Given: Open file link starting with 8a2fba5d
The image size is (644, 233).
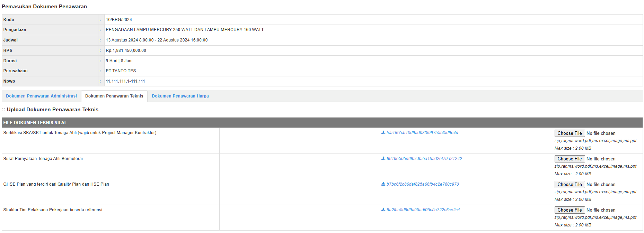Looking at the screenshot, I should click(x=423, y=210).
